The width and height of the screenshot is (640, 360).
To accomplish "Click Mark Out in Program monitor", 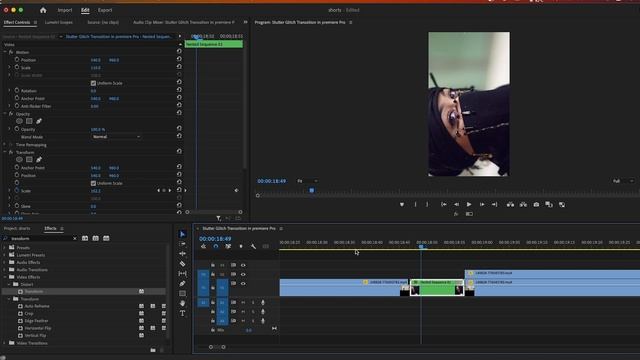I will [x=427, y=204].
